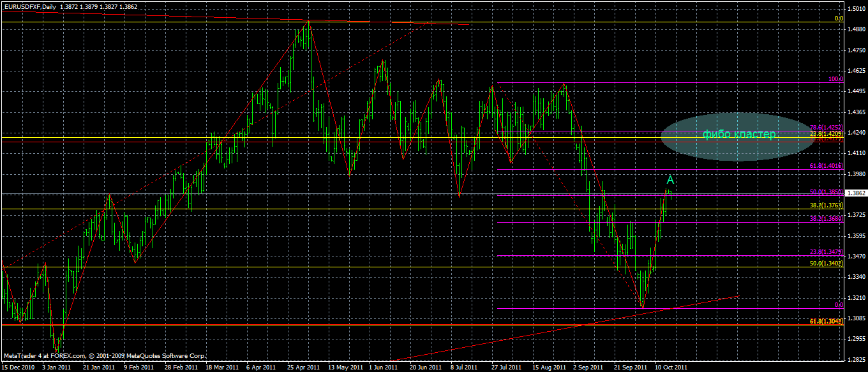Click the 1.3595 price scale value
The width and height of the screenshot is (868, 372).
(x=857, y=235)
